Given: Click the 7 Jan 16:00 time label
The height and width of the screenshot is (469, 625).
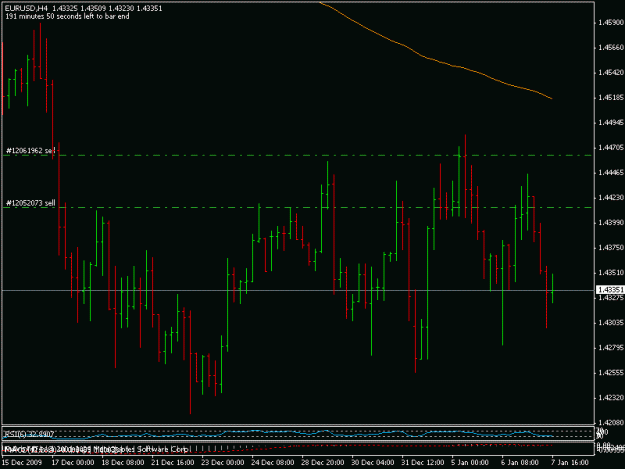Looking at the screenshot, I should [570, 463].
